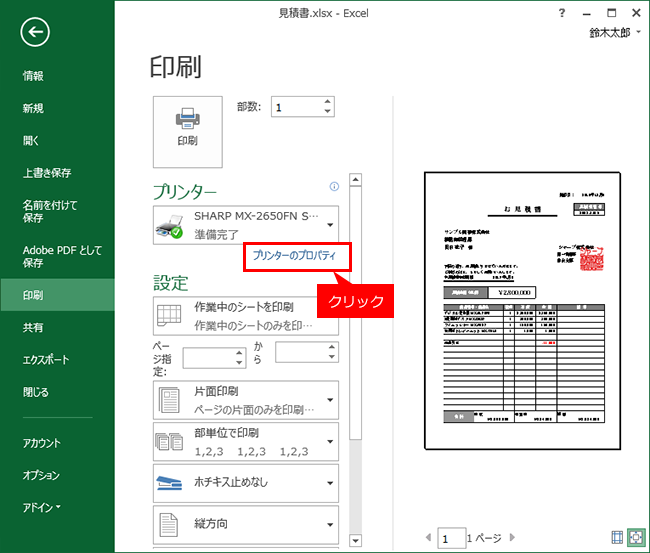650x553 pixels.
Task: Open the 片面印刷 duplex dropdown
Action: (x=246, y=400)
